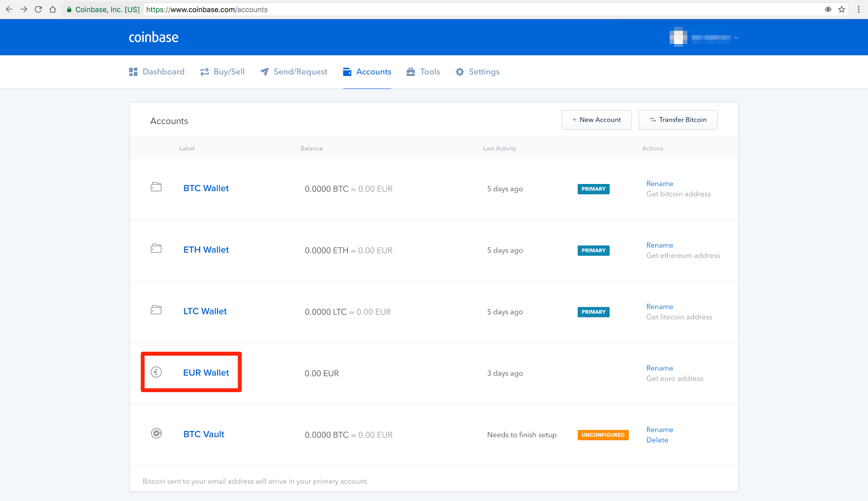Bookmark this page with the star icon
Viewport: 868px width, 501px height.
842,9
